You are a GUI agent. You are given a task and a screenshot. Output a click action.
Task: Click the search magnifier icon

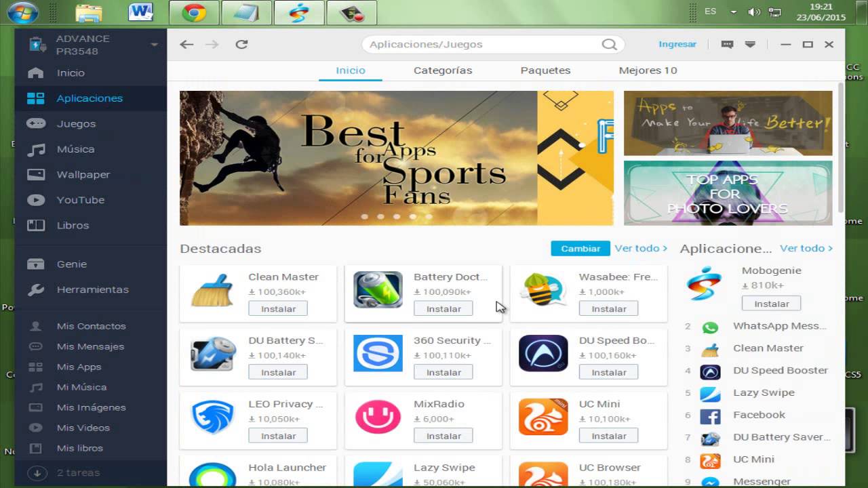(609, 44)
